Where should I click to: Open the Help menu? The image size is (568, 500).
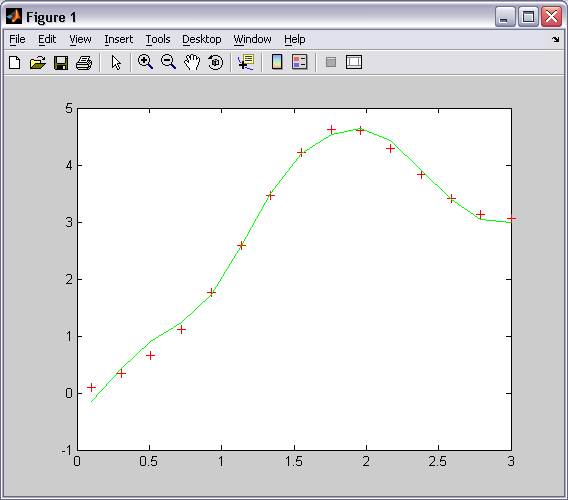tap(295, 39)
